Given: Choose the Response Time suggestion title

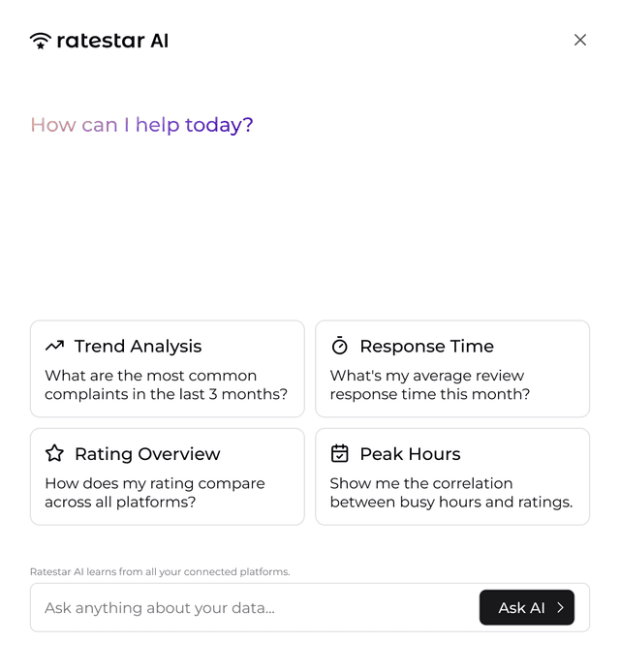Looking at the screenshot, I should pyautogui.click(x=426, y=347).
